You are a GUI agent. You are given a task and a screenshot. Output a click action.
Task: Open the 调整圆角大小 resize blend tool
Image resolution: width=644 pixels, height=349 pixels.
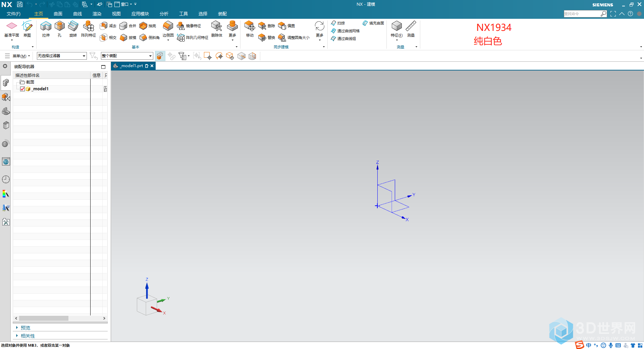pos(294,38)
